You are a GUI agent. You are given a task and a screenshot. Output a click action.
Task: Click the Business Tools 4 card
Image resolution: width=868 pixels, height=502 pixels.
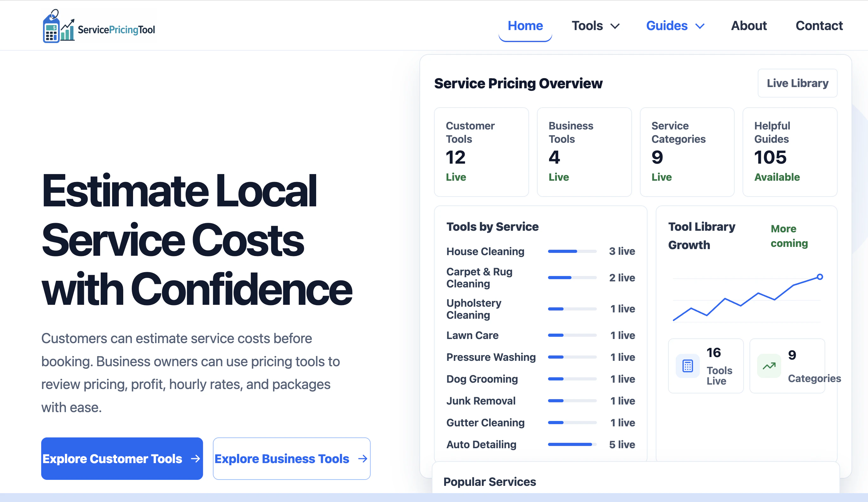584,152
